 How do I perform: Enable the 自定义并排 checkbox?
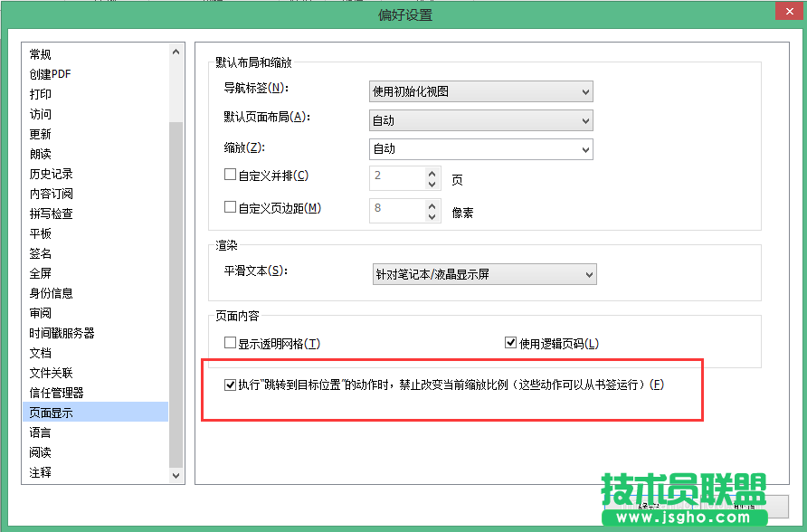230,175
